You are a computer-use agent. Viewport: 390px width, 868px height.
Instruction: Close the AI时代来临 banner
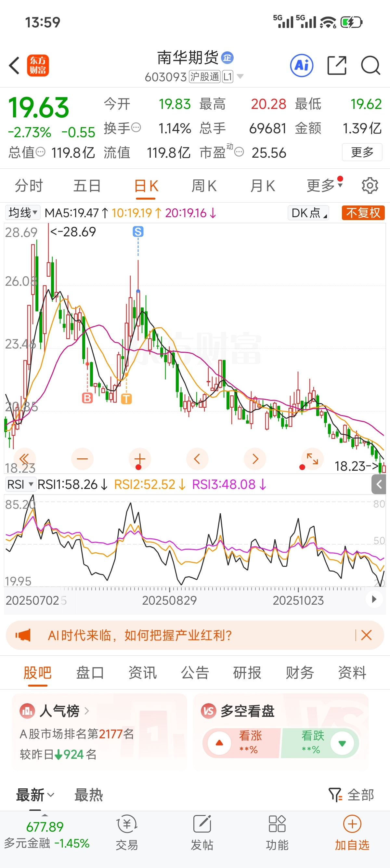tap(366, 635)
